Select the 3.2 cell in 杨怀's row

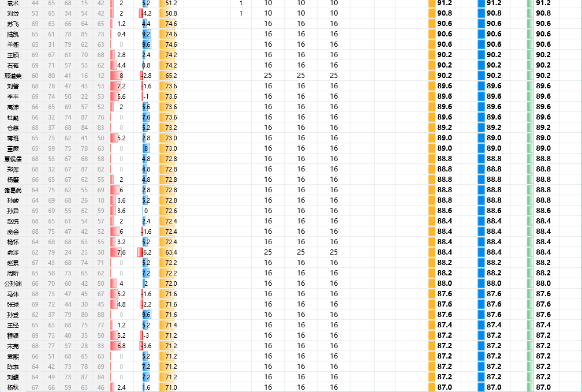click(121, 242)
